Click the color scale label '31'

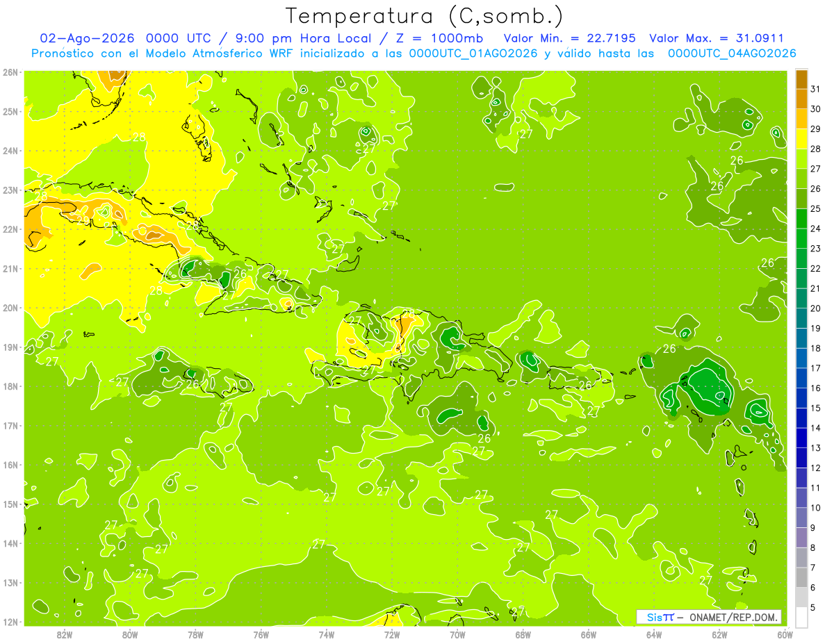(816, 89)
